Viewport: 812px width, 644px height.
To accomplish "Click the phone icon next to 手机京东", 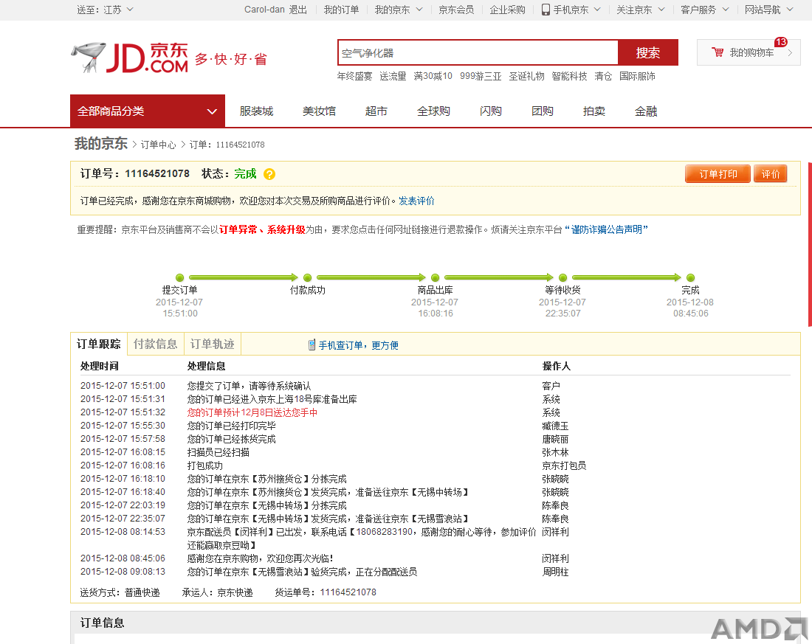I will coord(546,10).
